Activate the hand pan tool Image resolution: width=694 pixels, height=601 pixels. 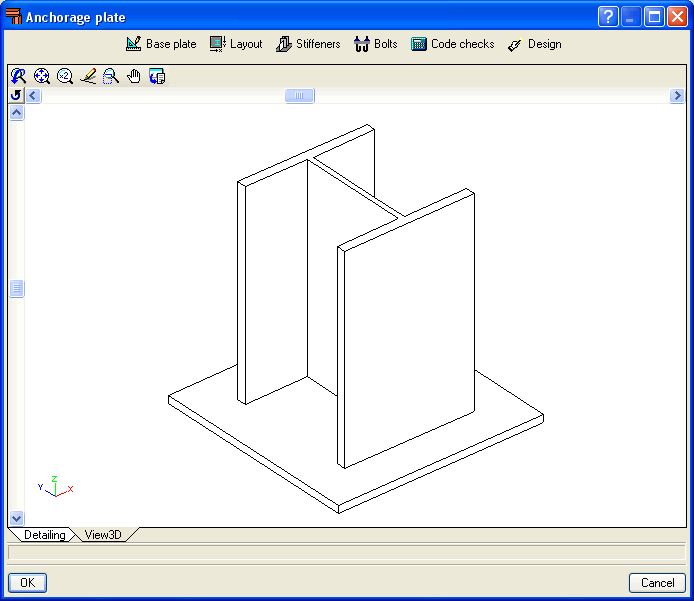[x=134, y=76]
